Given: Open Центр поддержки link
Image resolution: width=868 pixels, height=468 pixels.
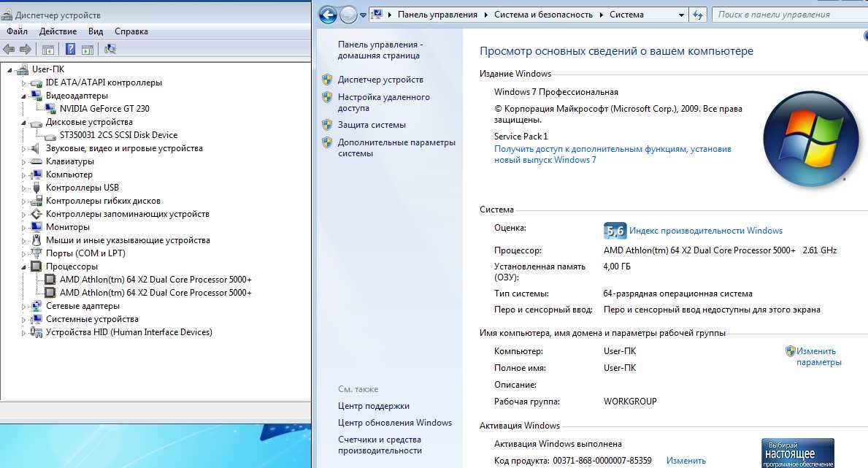Looking at the screenshot, I should (x=374, y=406).
